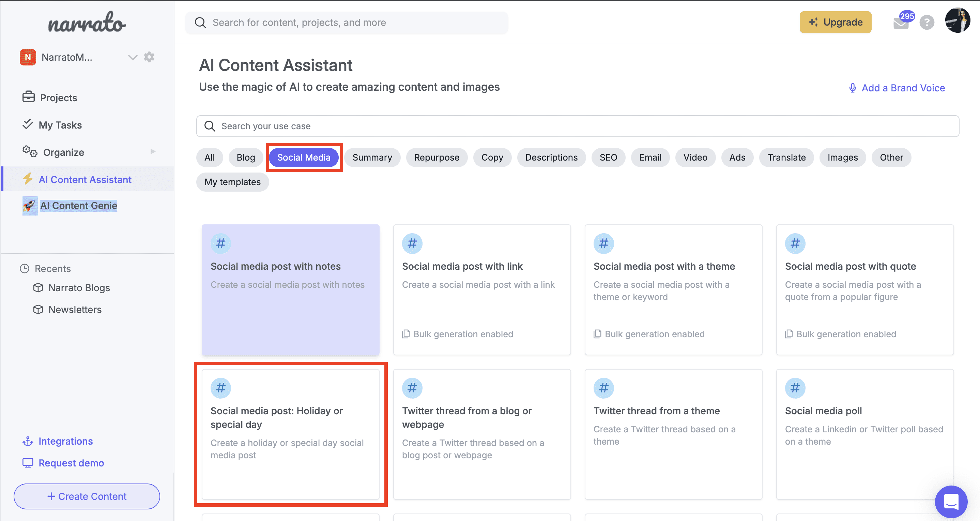
Task: Click Add a Brand Voice link
Action: (903, 88)
